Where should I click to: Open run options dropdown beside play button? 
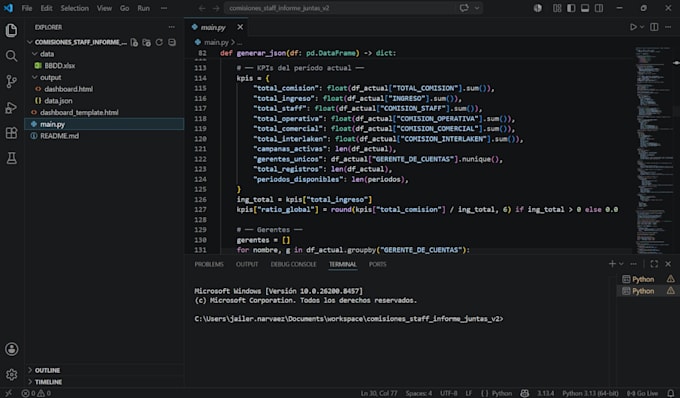pos(642,27)
